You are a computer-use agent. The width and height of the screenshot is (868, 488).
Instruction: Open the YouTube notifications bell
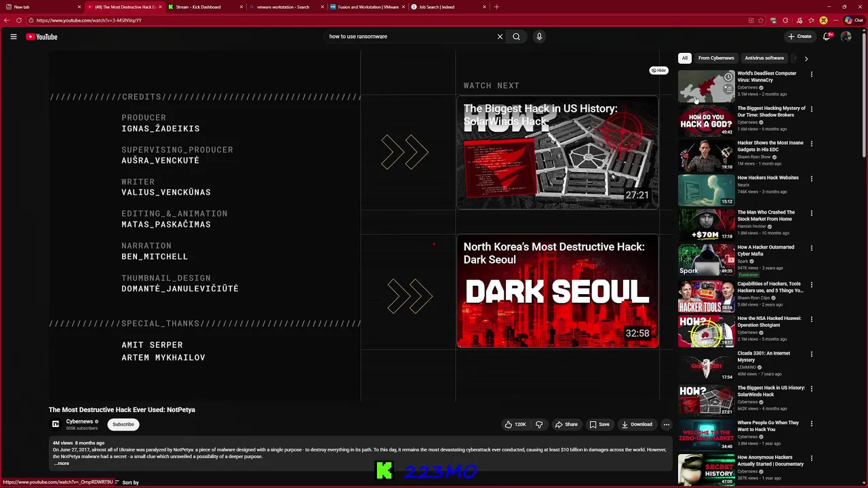(x=826, y=37)
